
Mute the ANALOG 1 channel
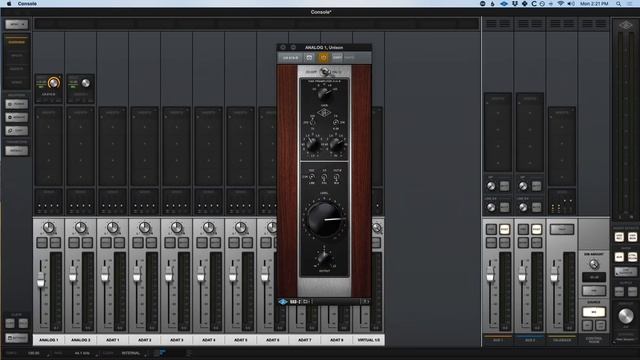click(x=55, y=243)
